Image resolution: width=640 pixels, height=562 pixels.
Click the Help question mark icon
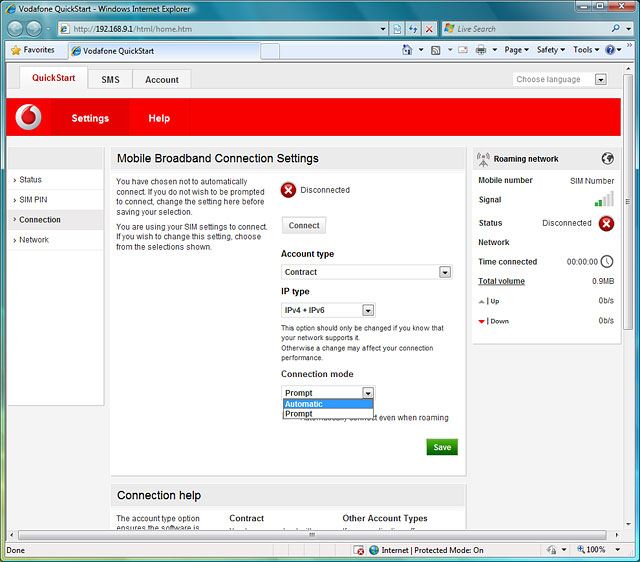(610, 50)
